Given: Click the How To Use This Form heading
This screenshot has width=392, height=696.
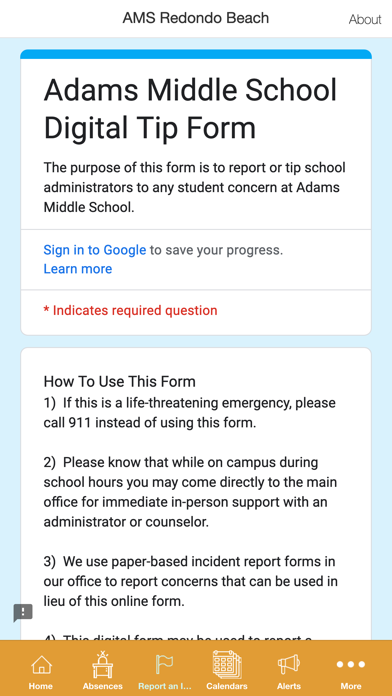Looking at the screenshot, I should point(119,381).
